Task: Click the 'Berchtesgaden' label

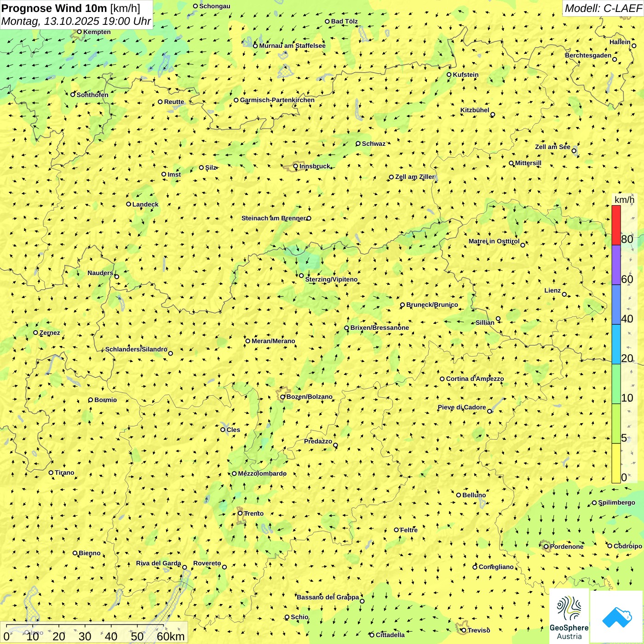Action: tap(588, 55)
